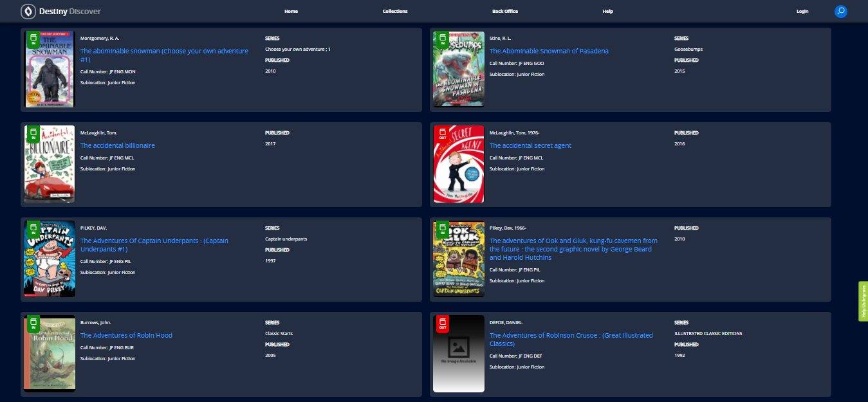Open The Adventures of Robin Hood title
The width and height of the screenshot is (868, 402).
tap(126, 335)
